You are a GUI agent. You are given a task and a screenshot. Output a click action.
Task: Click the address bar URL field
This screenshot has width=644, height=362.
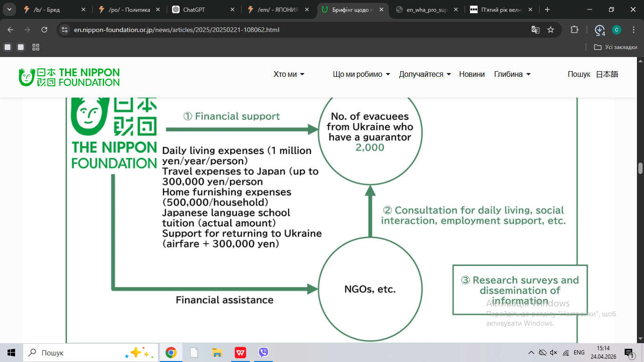point(302,30)
